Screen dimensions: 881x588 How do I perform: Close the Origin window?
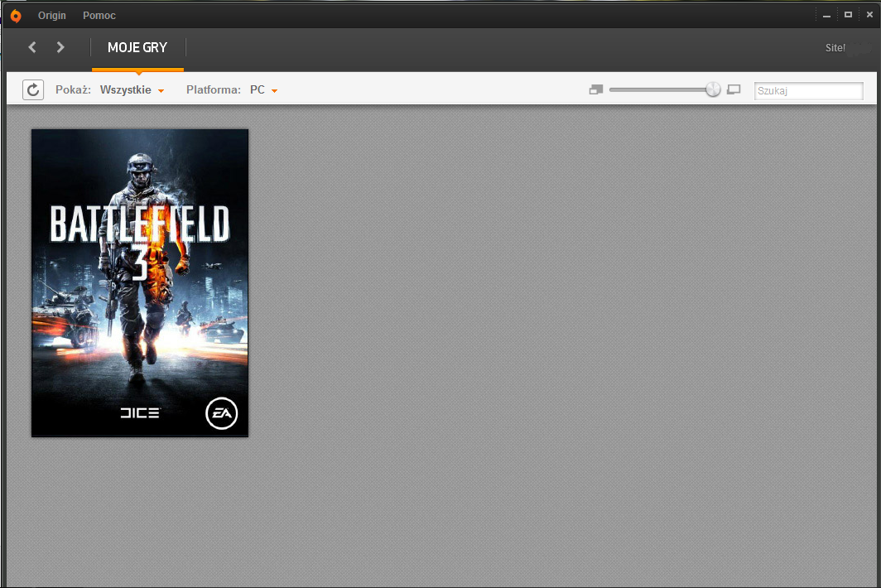point(869,15)
